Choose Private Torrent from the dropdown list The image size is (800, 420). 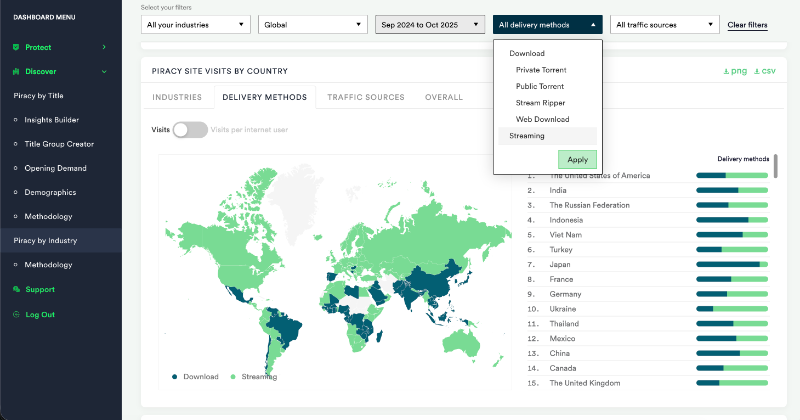[541, 69]
